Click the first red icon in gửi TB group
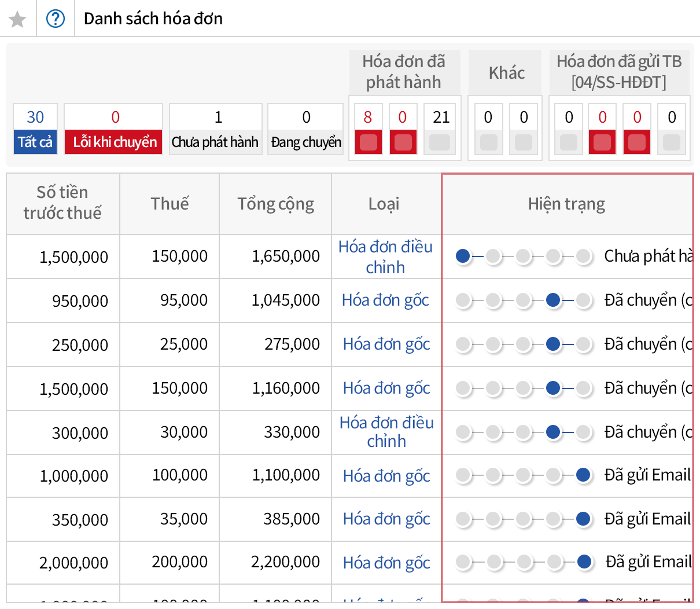700x609 pixels. click(602, 142)
